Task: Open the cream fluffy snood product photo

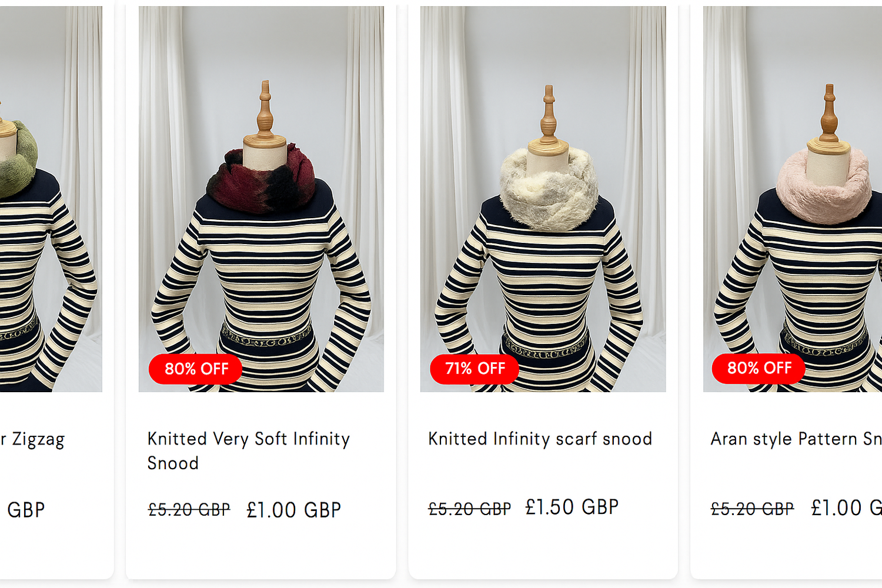Action: point(543,199)
